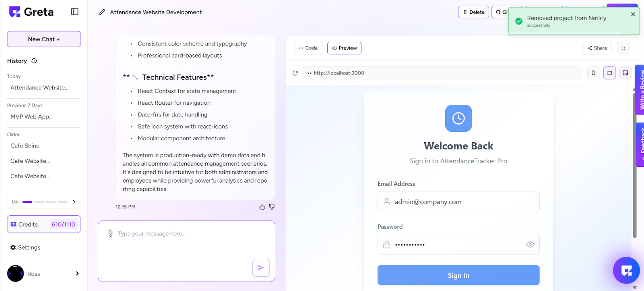Toggle password visibility eye icon

click(x=530, y=245)
